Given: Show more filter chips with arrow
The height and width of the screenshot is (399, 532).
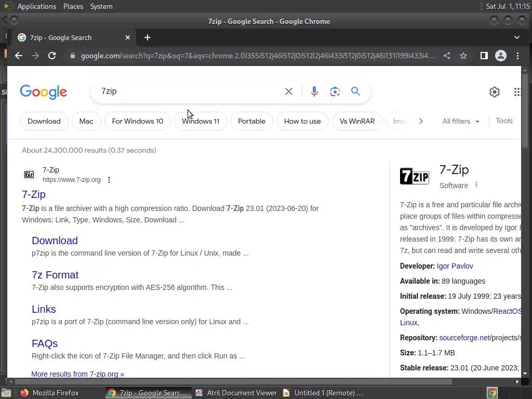Looking at the screenshot, I should pyautogui.click(x=421, y=121).
